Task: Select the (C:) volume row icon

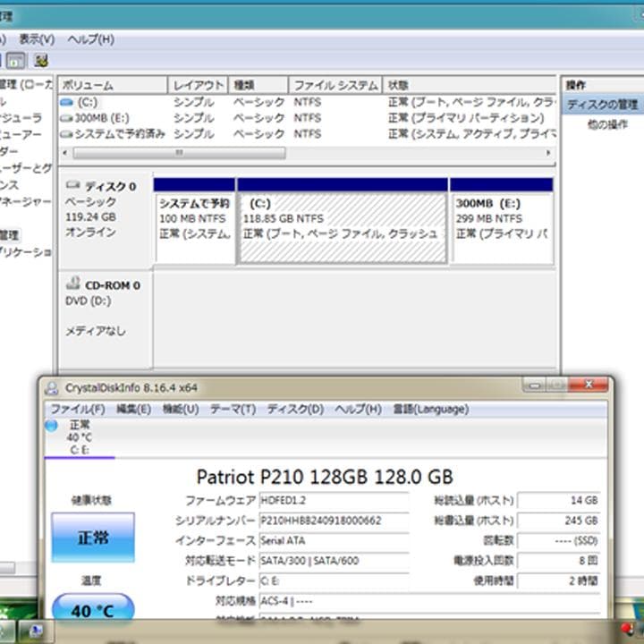Action: pos(66,102)
